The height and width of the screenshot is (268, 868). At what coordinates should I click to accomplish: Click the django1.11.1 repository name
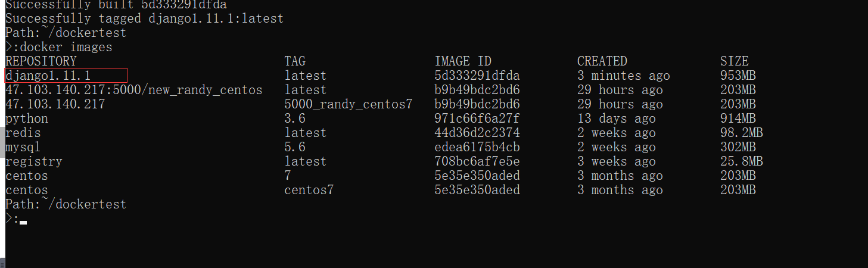click(x=48, y=76)
